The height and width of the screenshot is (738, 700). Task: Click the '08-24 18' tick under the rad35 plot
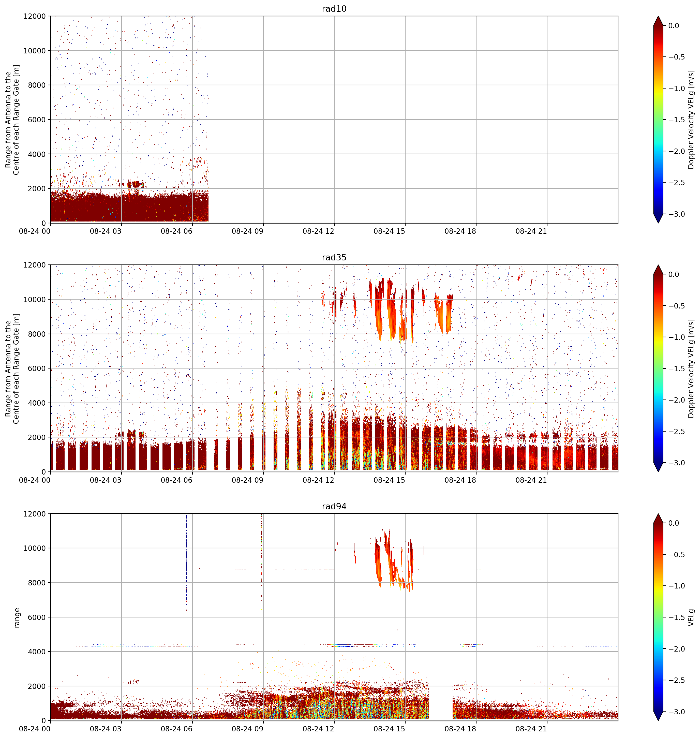tap(460, 480)
